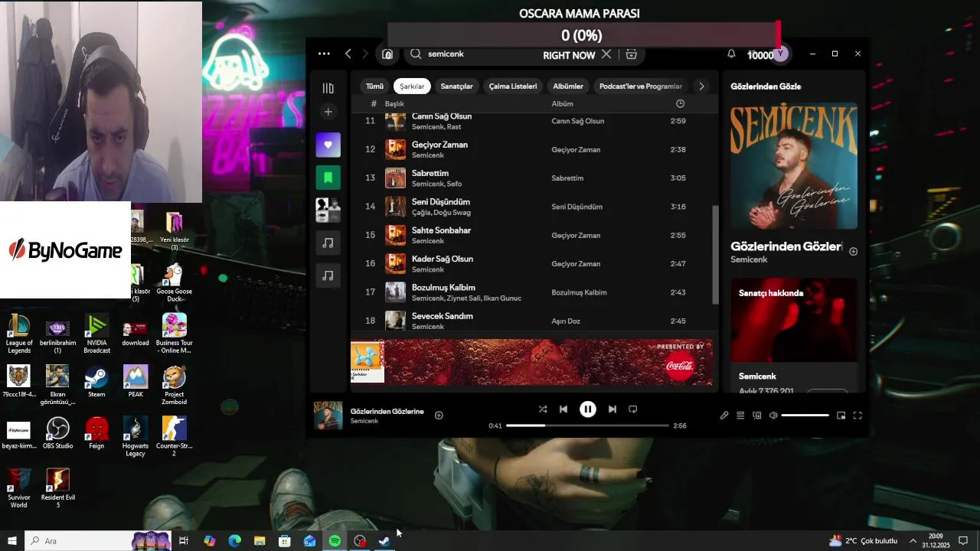
Task: Show more filter chips with right chevron
Action: pos(701,86)
